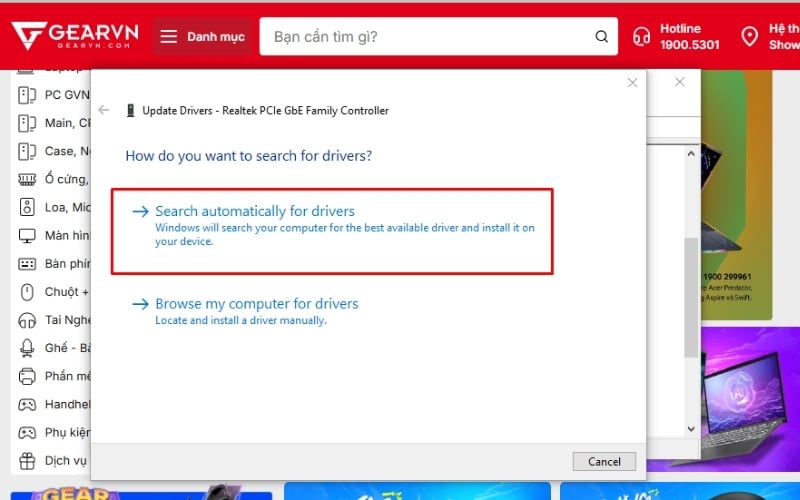
Task: Click the Hotline headset icon
Action: click(641, 37)
